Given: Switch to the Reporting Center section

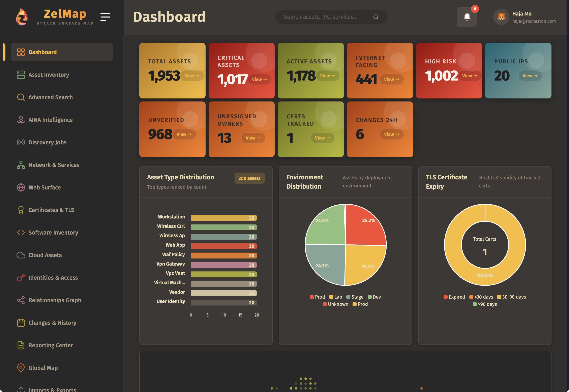Looking at the screenshot, I should [51, 345].
